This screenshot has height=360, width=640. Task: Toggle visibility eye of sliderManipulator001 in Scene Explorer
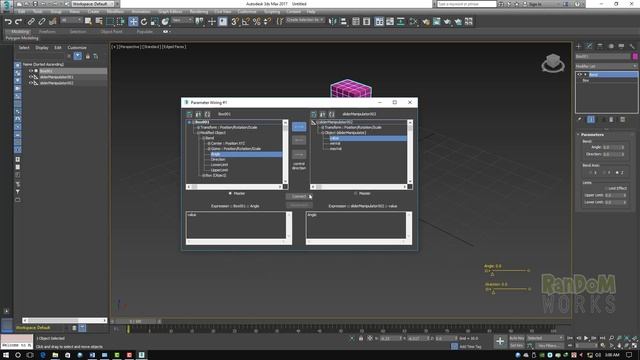tap(31, 77)
